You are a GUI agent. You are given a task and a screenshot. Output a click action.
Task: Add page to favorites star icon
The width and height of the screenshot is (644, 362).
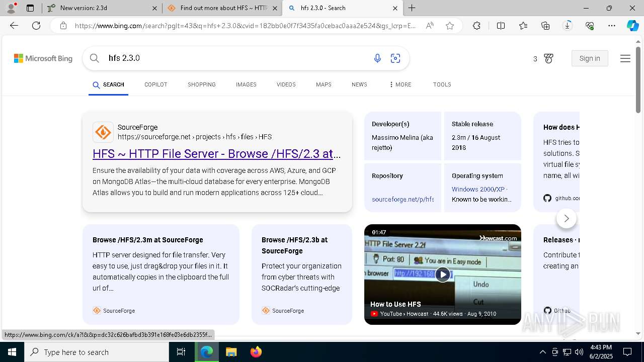pyautogui.click(x=450, y=26)
